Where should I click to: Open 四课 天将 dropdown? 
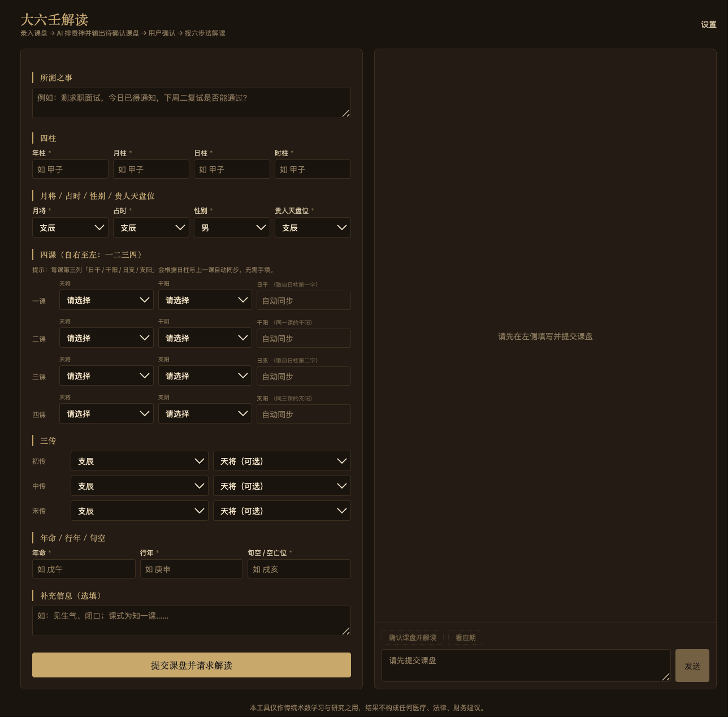(x=106, y=413)
